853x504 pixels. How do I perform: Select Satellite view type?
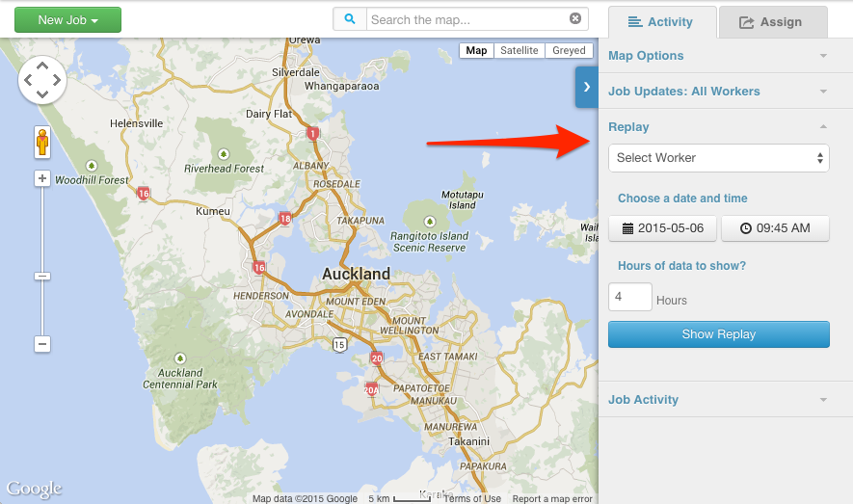point(519,50)
